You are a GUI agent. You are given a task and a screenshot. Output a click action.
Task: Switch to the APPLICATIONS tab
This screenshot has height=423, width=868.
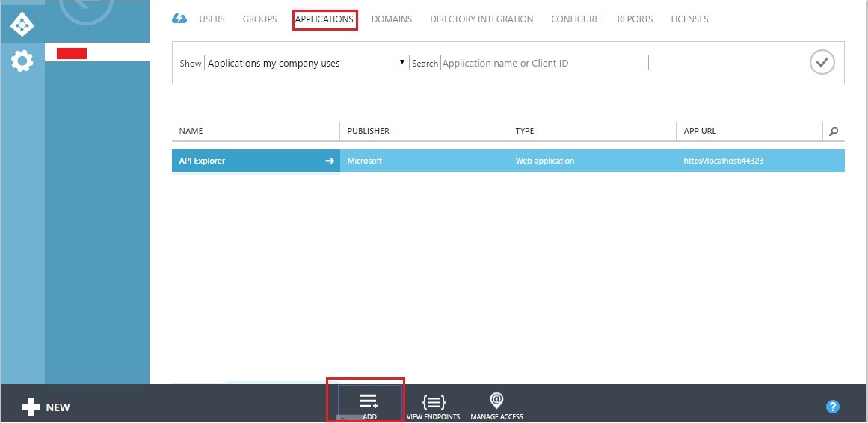pyautogui.click(x=324, y=19)
